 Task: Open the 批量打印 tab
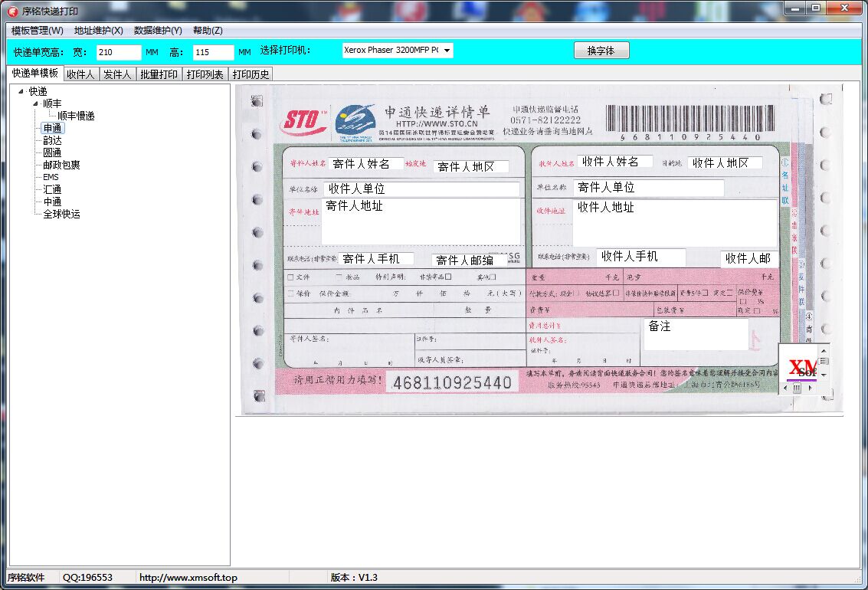click(159, 74)
